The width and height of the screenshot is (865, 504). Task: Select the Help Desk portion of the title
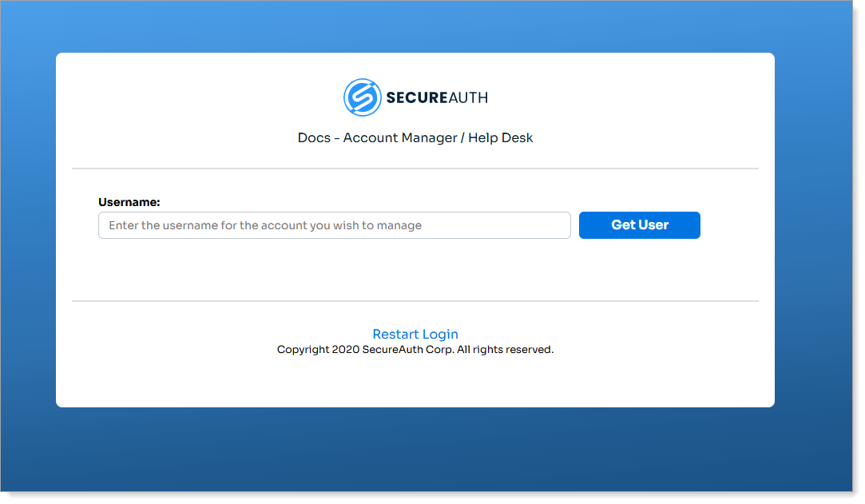503,137
